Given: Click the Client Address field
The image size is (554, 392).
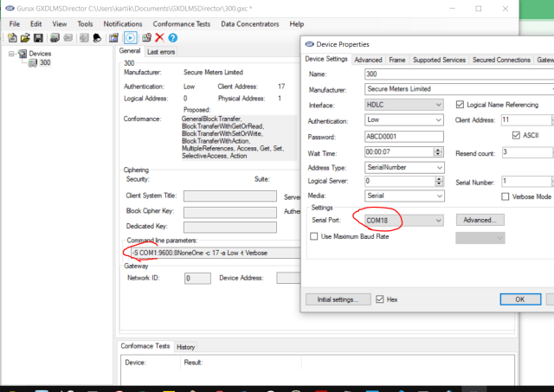Looking at the screenshot, I should coord(526,120).
